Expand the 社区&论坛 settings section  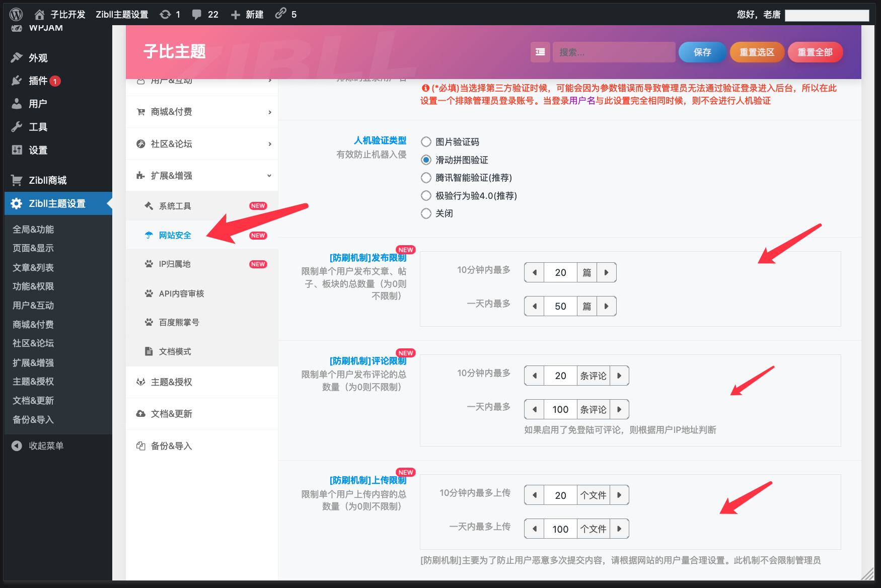(201, 143)
